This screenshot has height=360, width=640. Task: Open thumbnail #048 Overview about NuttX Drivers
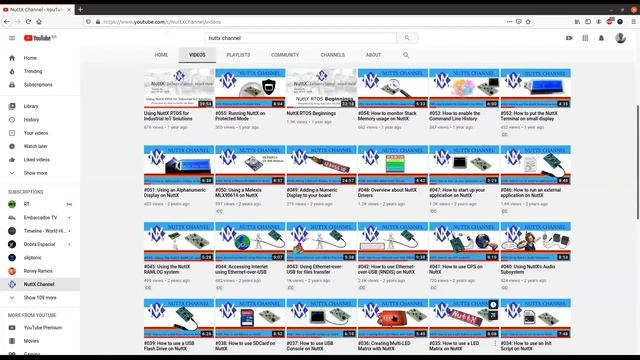pos(393,164)
